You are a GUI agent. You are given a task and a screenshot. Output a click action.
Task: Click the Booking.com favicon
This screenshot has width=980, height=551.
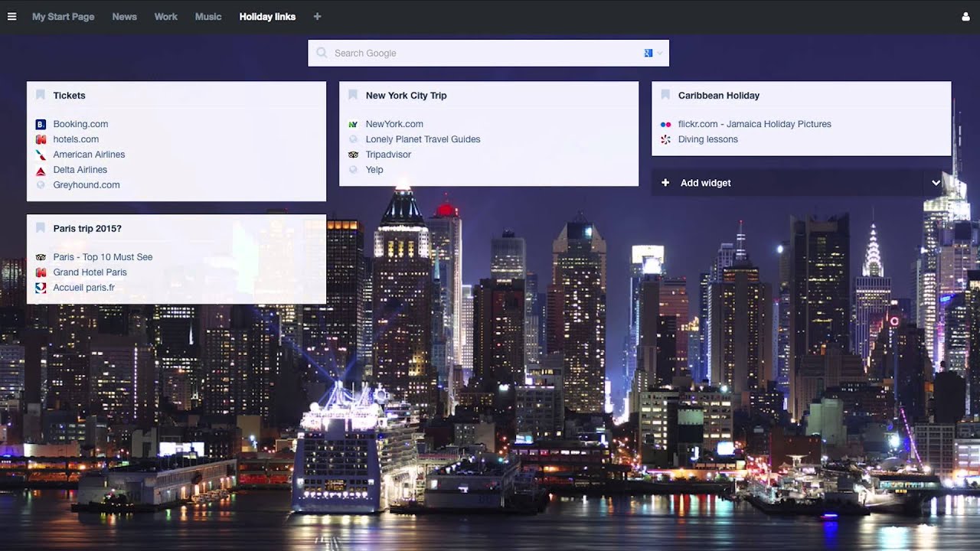click(41, 124)
